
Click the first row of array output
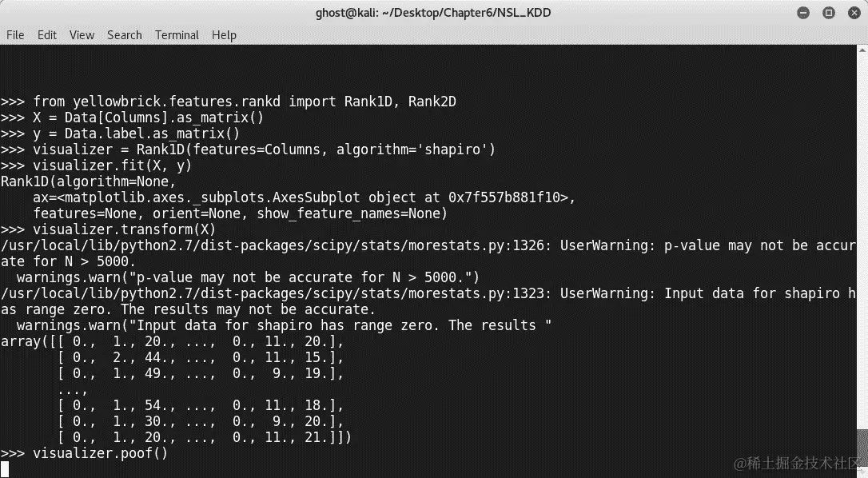tap(172, 342)
